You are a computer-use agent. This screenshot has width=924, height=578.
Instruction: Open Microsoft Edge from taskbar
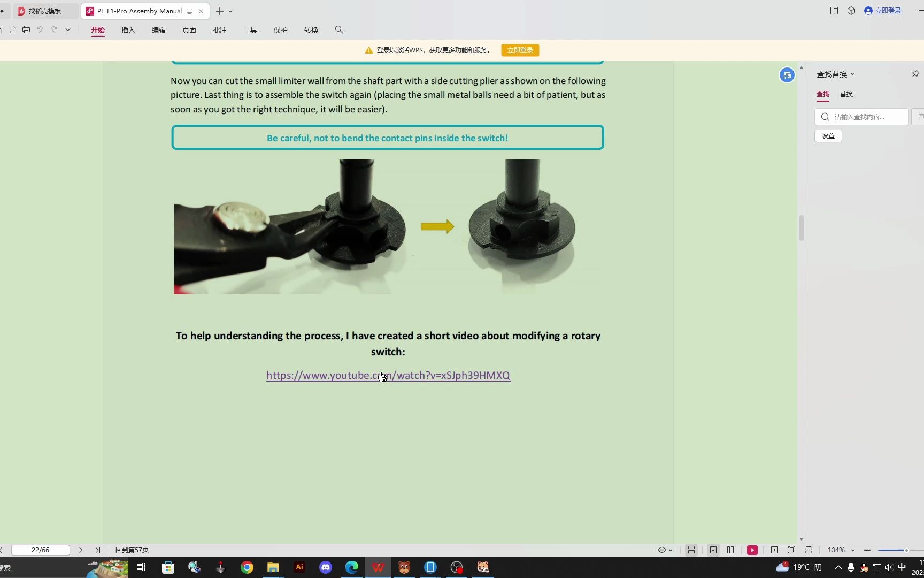coord(352,567)
